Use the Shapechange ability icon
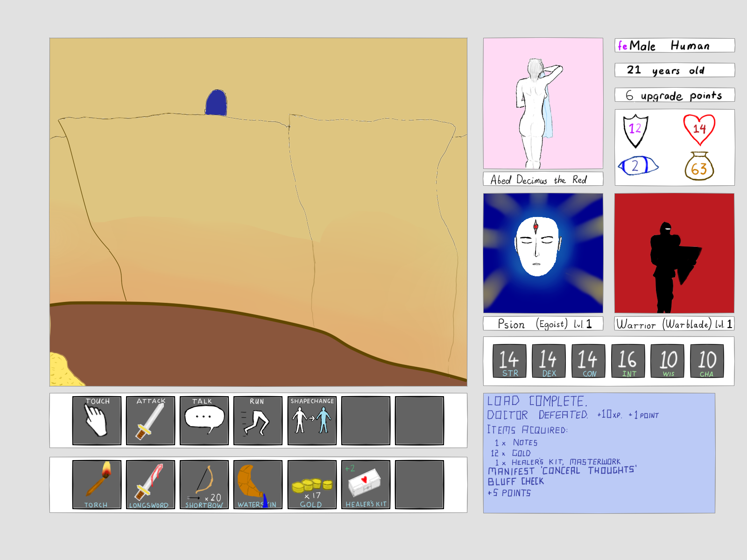This screenshot has width=747, height=560. 312,420
